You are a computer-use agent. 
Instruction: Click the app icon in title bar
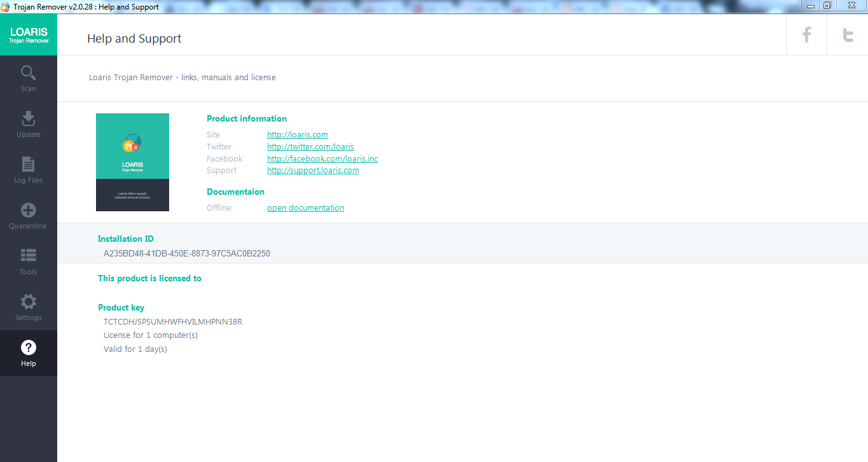coord(5,7)
